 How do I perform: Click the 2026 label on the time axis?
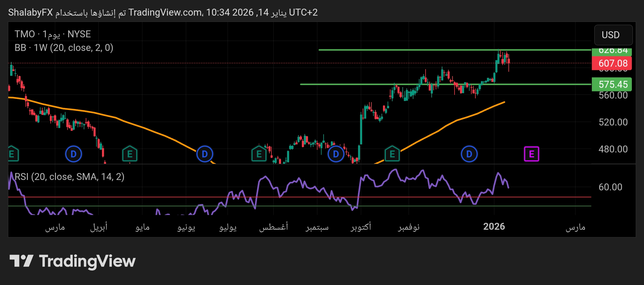(x=494, y=227)
